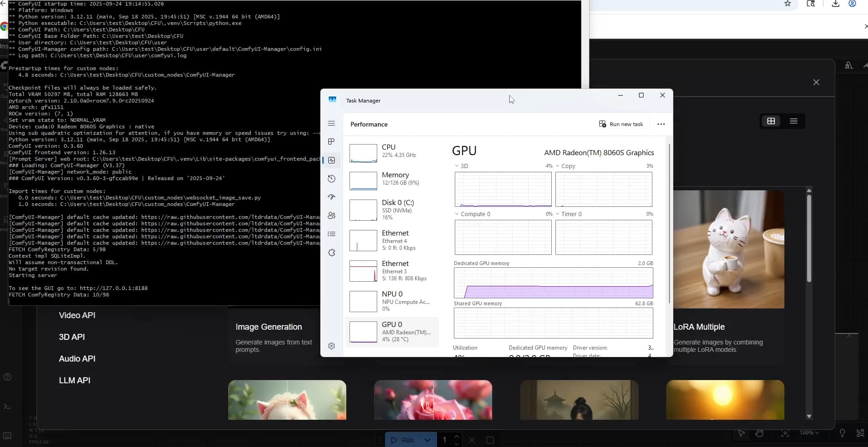Viewport: 868px width, 447px height.
Task: Click Run new task button
Action: (x=621, y=124)
